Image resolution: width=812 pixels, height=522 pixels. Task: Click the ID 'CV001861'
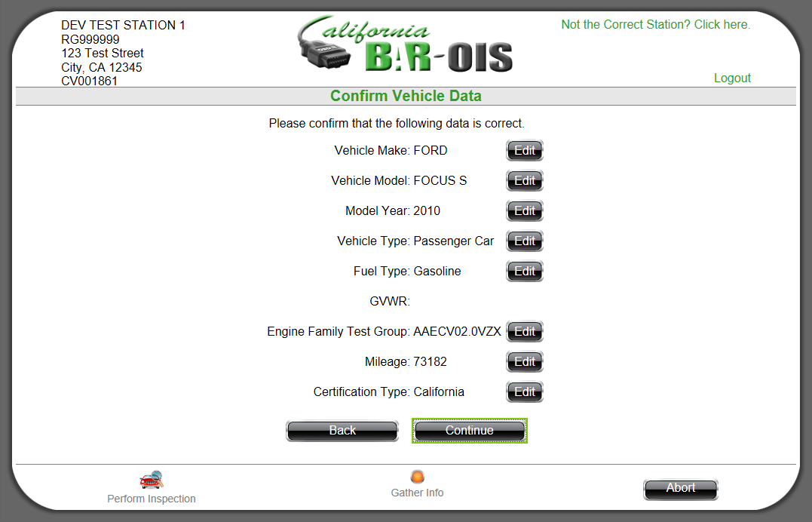click(x=89, y=81)
